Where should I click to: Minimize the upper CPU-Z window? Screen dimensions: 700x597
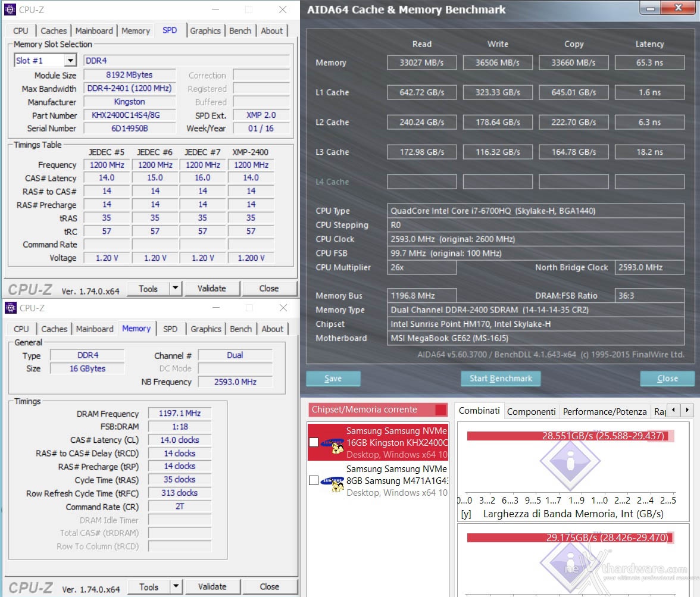215,10
